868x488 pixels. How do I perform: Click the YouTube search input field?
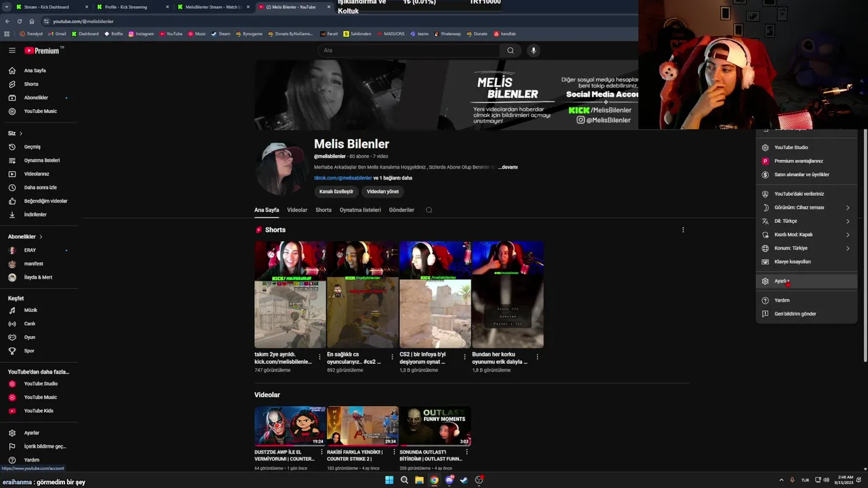[x=409, y=50]
